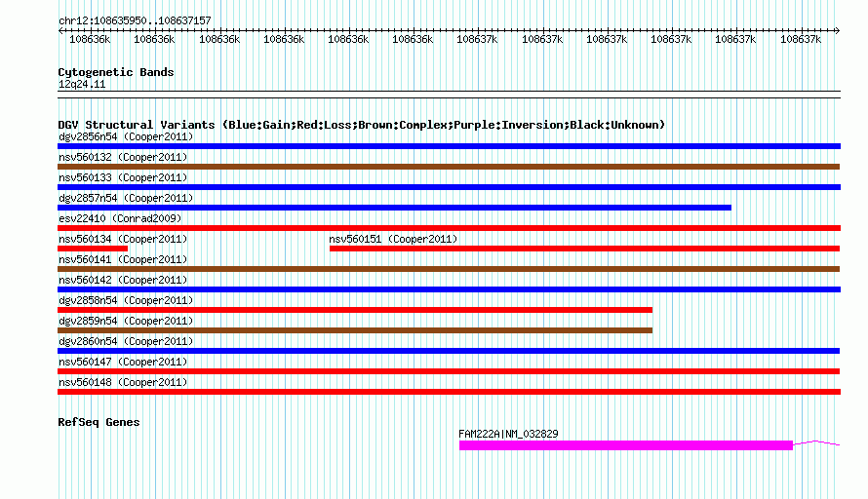Open the FAM222A|NM_032829 gene label

click(508, 434)
